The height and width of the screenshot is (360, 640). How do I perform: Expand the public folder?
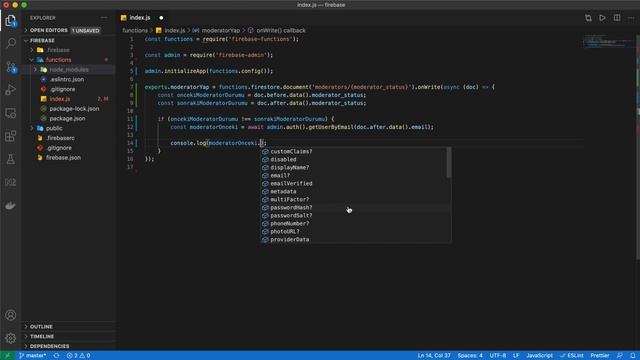tap(69, 128)
